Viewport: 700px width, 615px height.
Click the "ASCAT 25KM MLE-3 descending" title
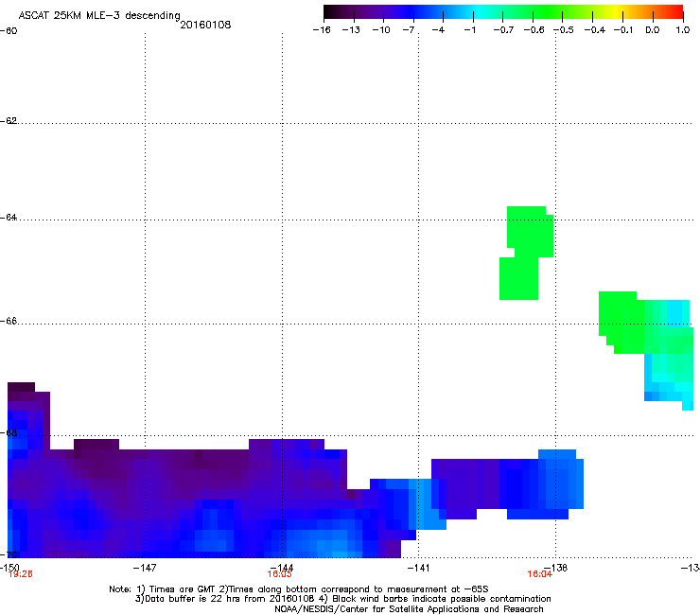point(99,15)
